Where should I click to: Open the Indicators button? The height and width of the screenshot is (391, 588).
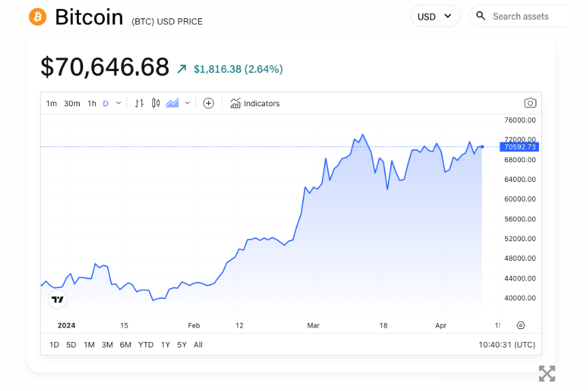pyautogui.click(x=255, y=104)
